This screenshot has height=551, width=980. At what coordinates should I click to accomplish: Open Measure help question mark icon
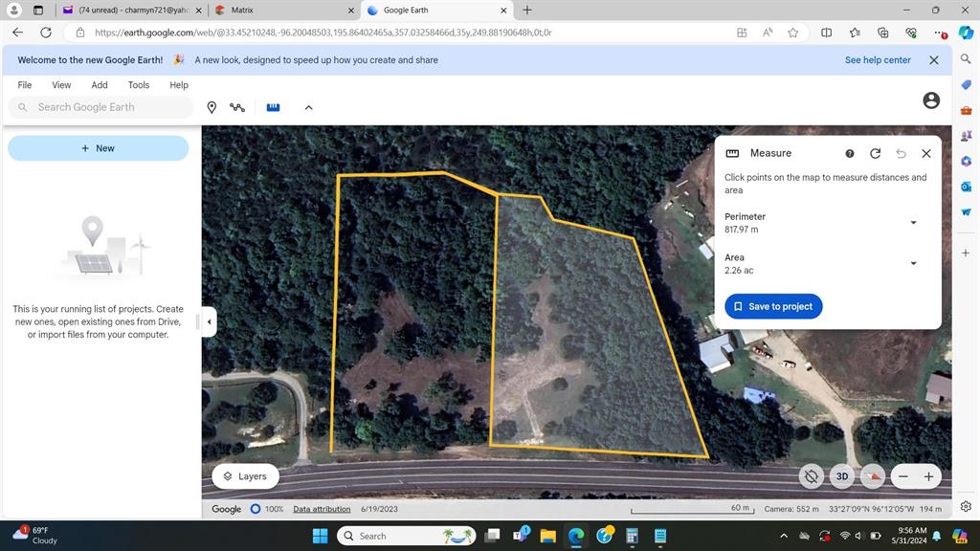850,153
